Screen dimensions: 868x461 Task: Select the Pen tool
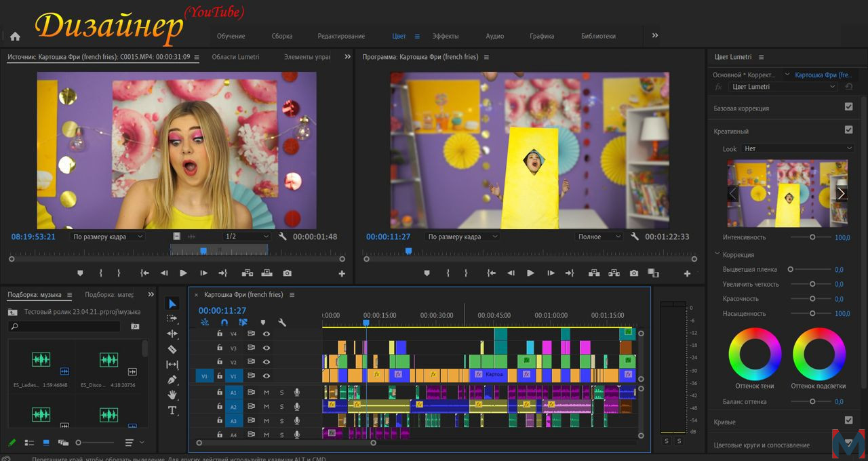[x=172, y=380]
